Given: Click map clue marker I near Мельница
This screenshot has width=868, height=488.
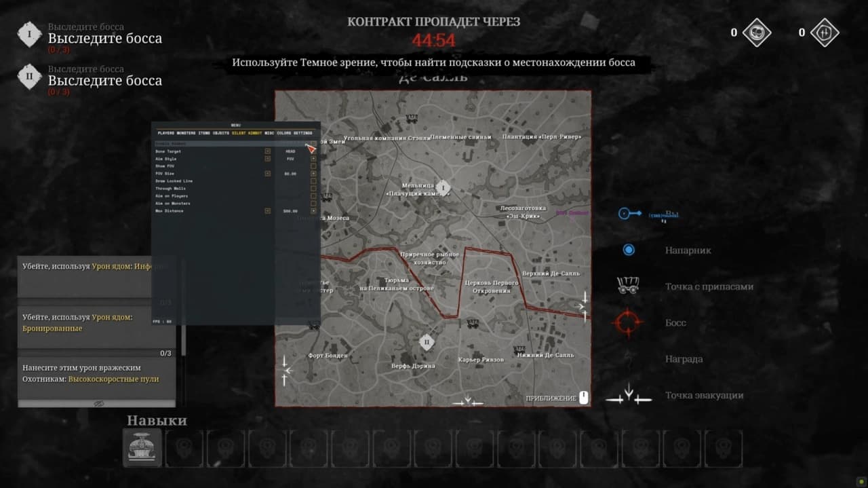Looking at the screenshot, I should [x=443, y=187].
